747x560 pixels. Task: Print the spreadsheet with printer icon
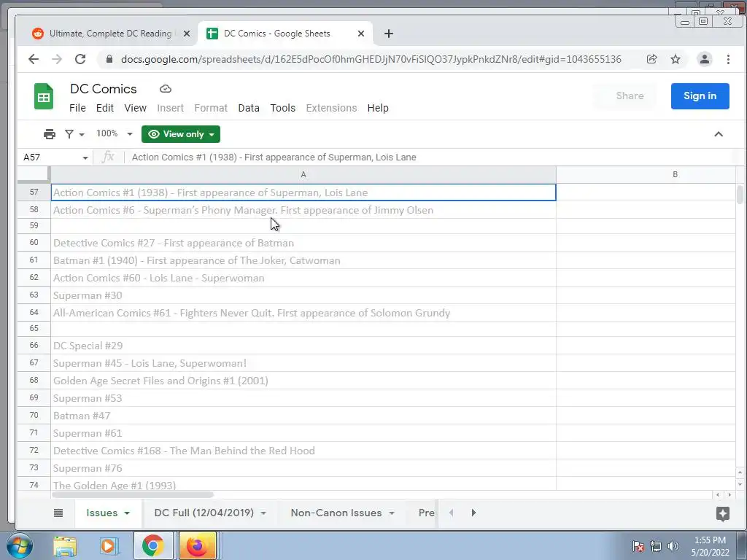coord(50,134)
